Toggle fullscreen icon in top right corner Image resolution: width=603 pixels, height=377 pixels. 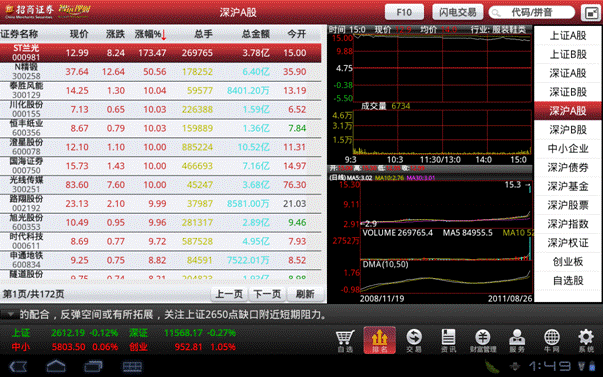click(x=591, y=12)
